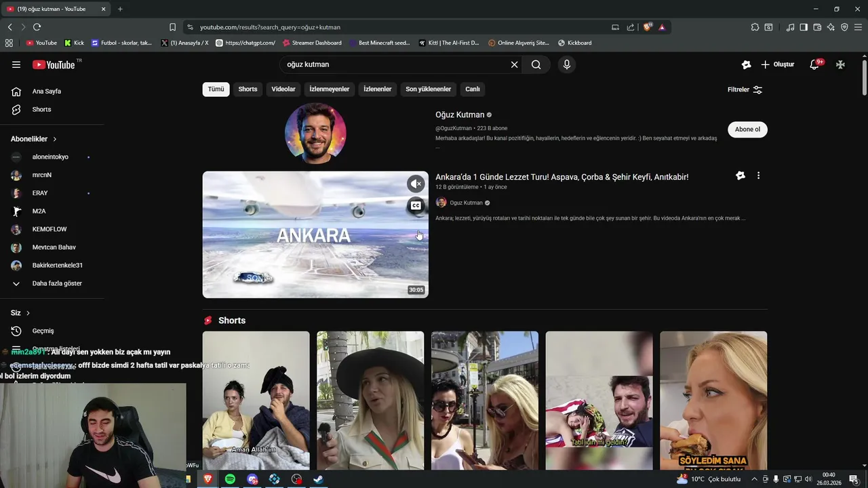This screenshot has height=488, width=868.
Task: Subscribe with the Abone ol button
Action: click(747, 129)
